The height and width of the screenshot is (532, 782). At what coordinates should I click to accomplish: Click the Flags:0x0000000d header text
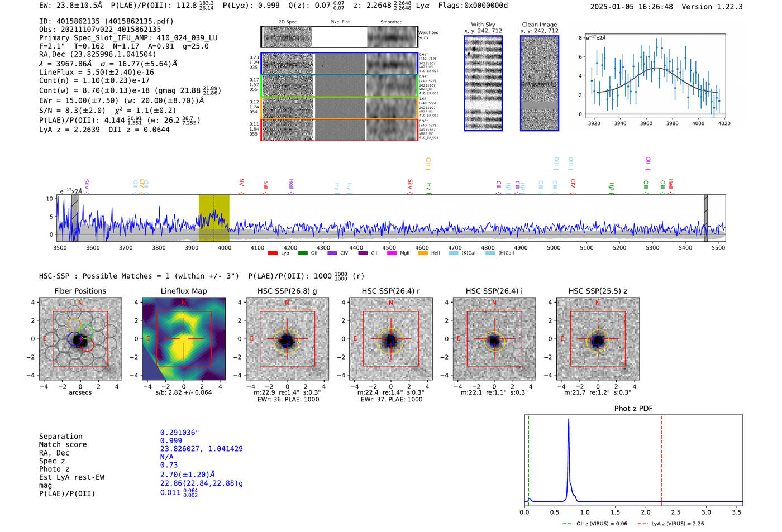(x=473, y=6)
